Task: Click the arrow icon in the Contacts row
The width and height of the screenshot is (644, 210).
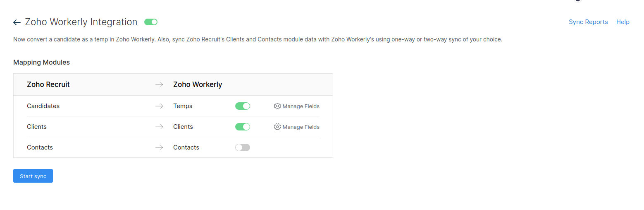Action: [159, 147]
